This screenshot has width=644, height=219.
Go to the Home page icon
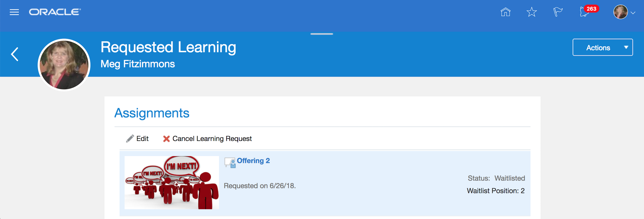pos(505,12)
